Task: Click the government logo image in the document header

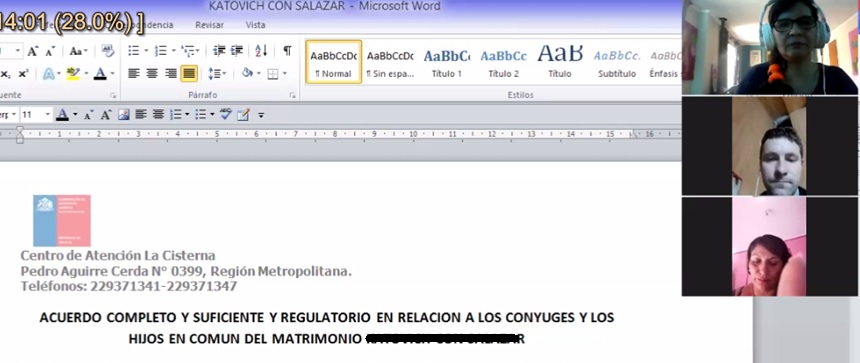Action: click(61, 220)
